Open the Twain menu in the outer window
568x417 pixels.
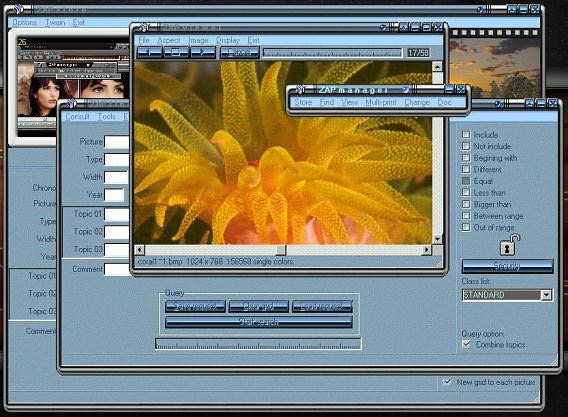pos(55,22)
